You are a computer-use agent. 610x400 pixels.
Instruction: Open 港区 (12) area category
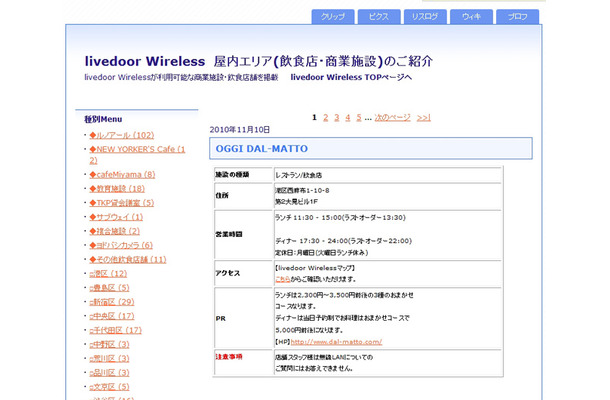[x=108, y=274]
